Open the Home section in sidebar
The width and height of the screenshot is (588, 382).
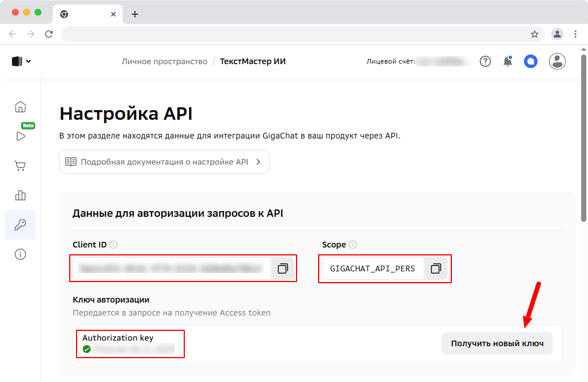click(x=20, y=107)
